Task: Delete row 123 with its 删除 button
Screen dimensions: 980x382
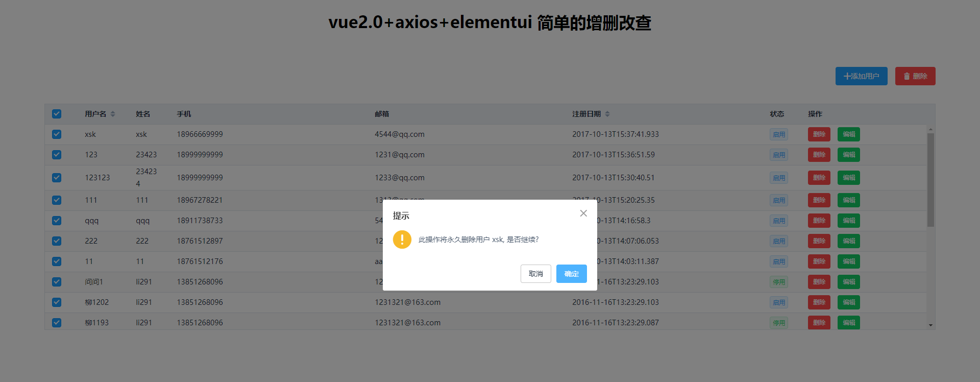Action: pyautogui.click(x=819, y=155)
